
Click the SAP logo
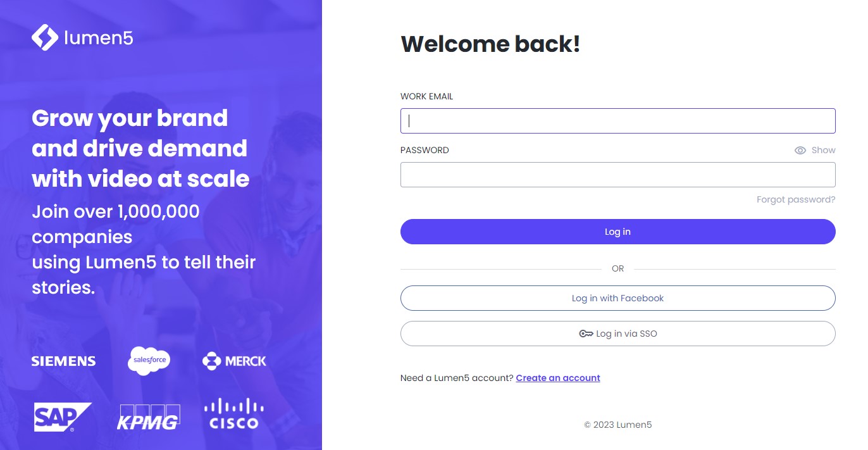click(x=62, y=416)
